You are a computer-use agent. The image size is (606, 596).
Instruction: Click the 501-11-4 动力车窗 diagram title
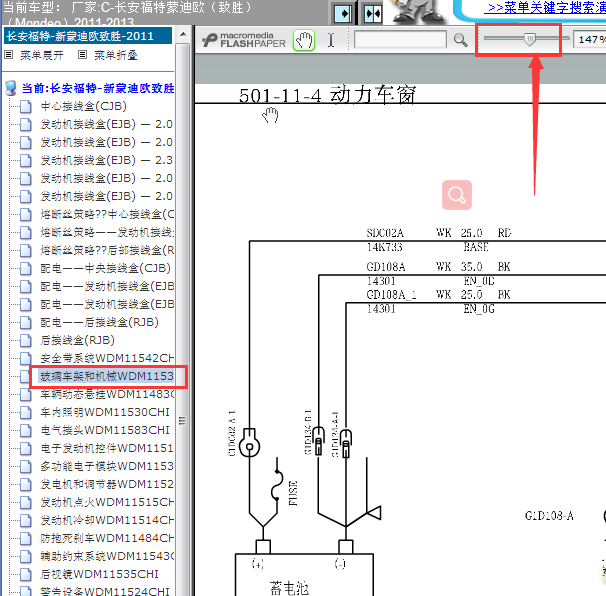click(x=327, y=95)
